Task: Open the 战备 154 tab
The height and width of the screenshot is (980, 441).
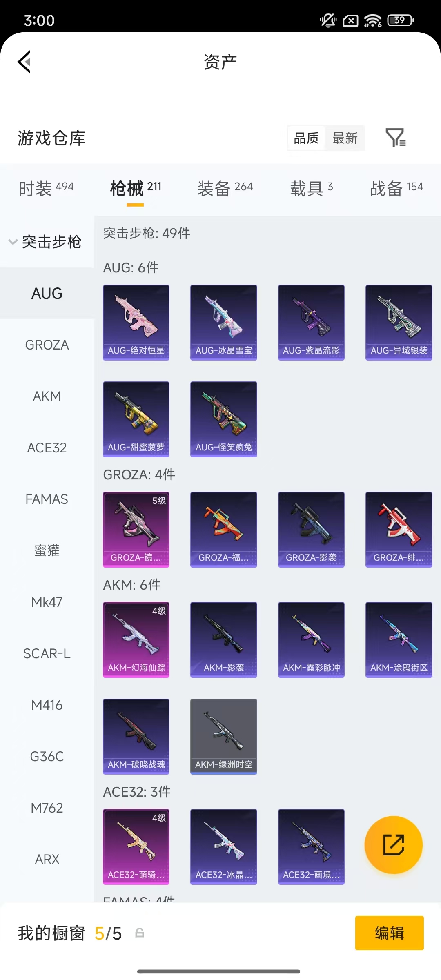Action: (x=396, y=188)
